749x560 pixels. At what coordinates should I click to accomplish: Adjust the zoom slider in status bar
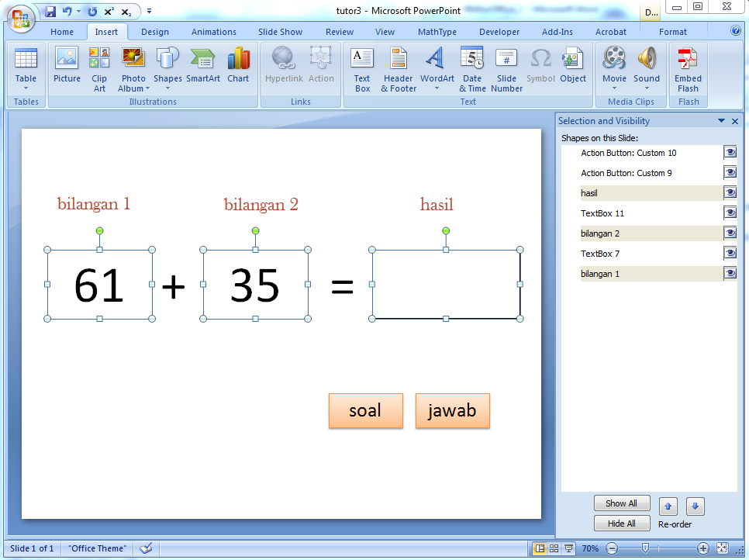(x=645, y=548)
